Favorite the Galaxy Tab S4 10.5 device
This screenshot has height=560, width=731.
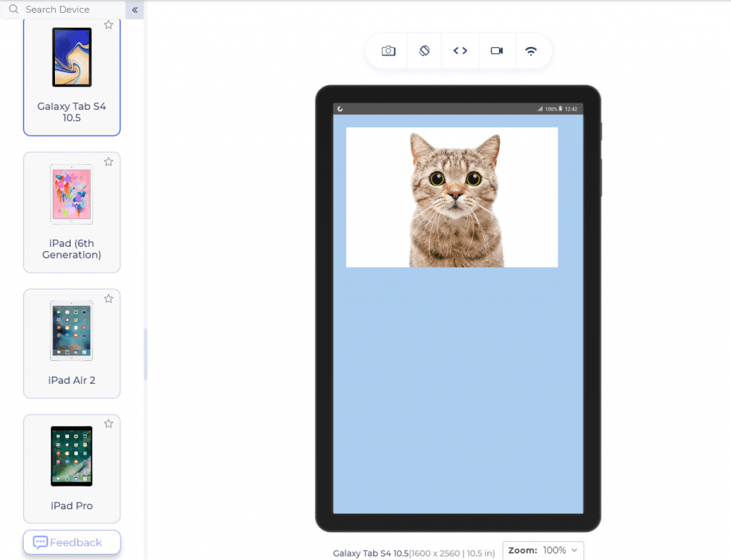coord(109,25)
